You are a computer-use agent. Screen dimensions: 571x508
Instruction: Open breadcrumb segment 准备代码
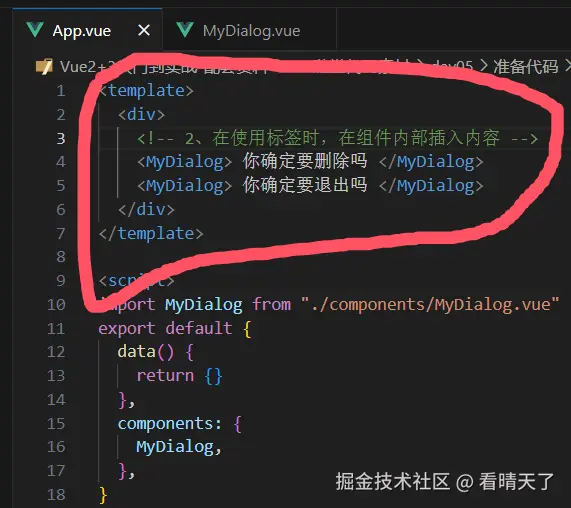click(x=525, y=67)
